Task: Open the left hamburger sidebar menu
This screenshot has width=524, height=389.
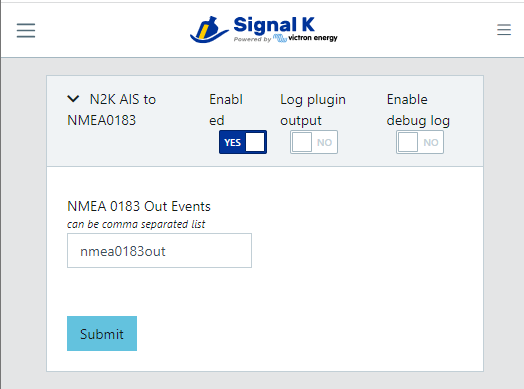Action: (x=26, y=30)
